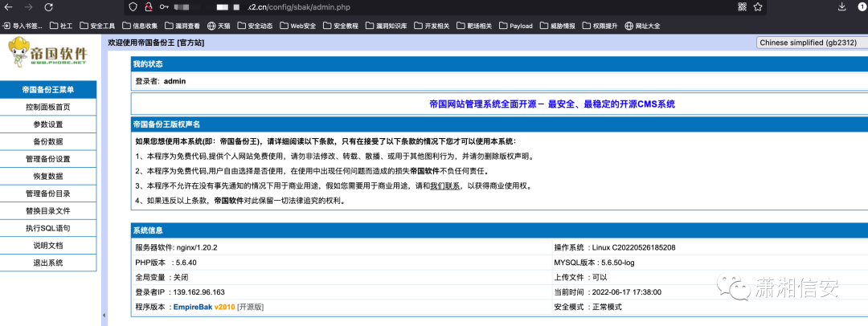Open the Web安全 bookmark folder

coord(298,26)
